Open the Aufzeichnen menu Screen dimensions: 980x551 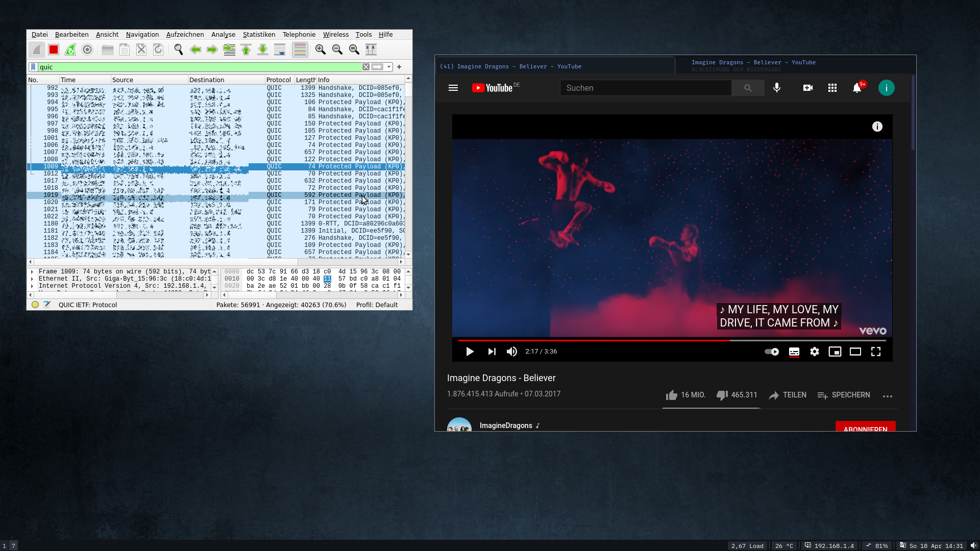point(185,34)
